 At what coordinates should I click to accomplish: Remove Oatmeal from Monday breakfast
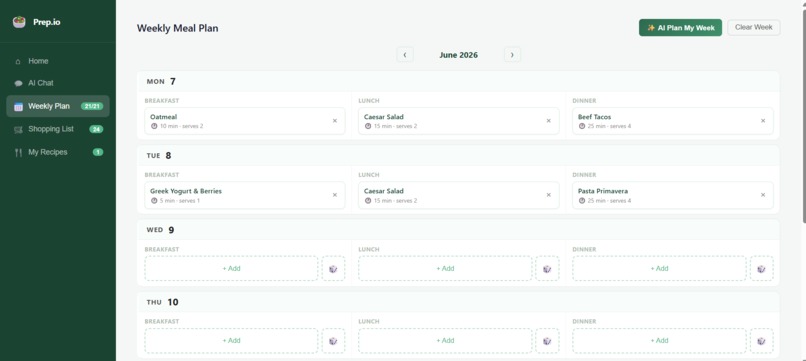(335, 121)
